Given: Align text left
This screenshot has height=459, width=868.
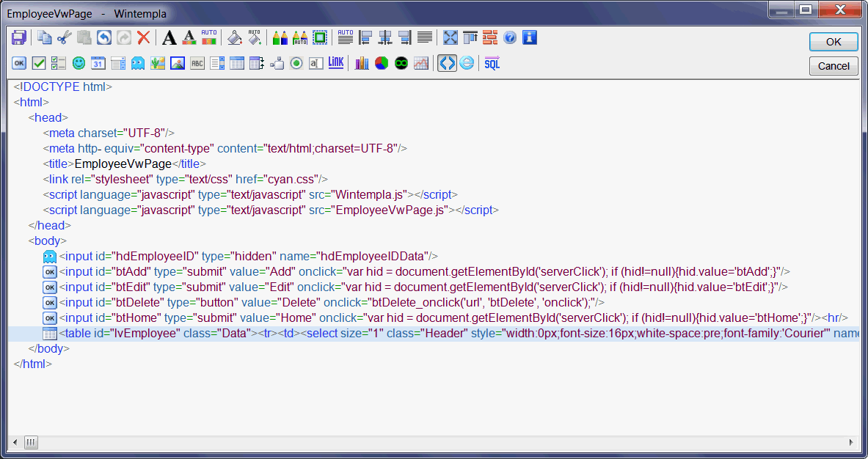Looking at the screenshot, I should (x=365, y=37).
